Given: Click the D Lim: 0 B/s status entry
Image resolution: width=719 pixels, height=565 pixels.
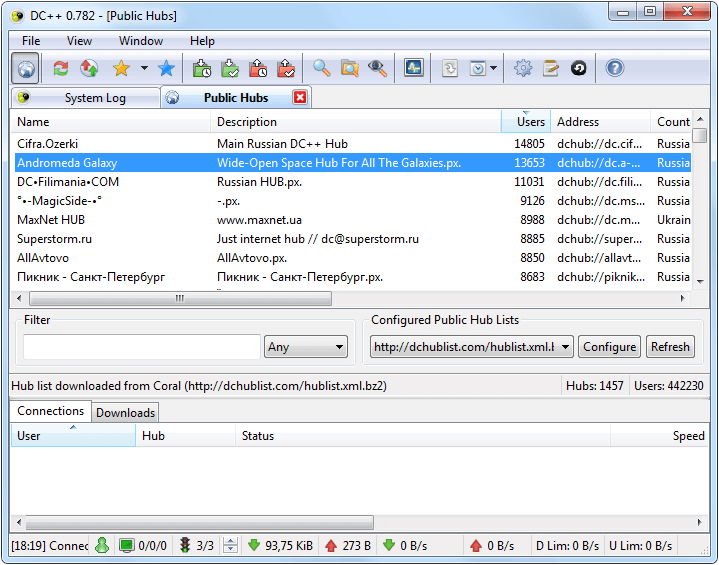Looking at the screenshot, I should pos(567,546).
